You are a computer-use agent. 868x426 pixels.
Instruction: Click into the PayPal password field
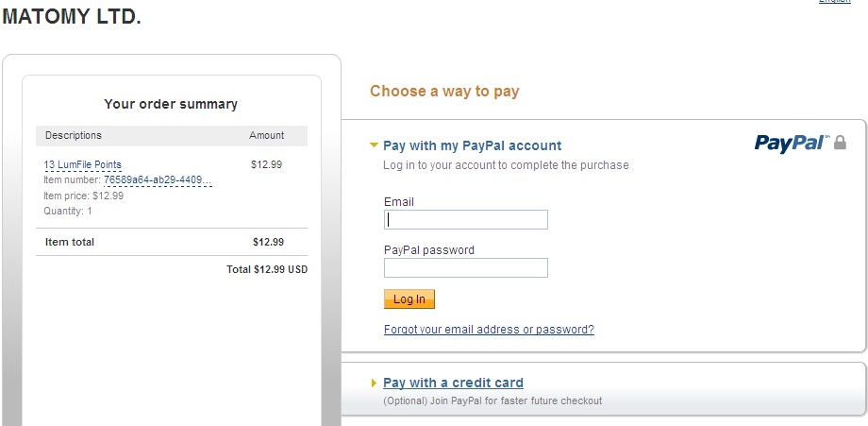(466, 268)
